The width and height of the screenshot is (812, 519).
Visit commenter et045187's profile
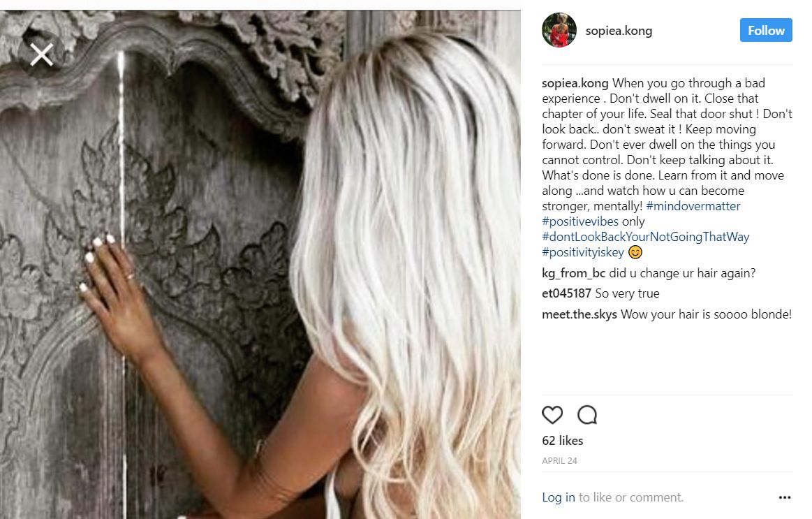pos(566,293)
